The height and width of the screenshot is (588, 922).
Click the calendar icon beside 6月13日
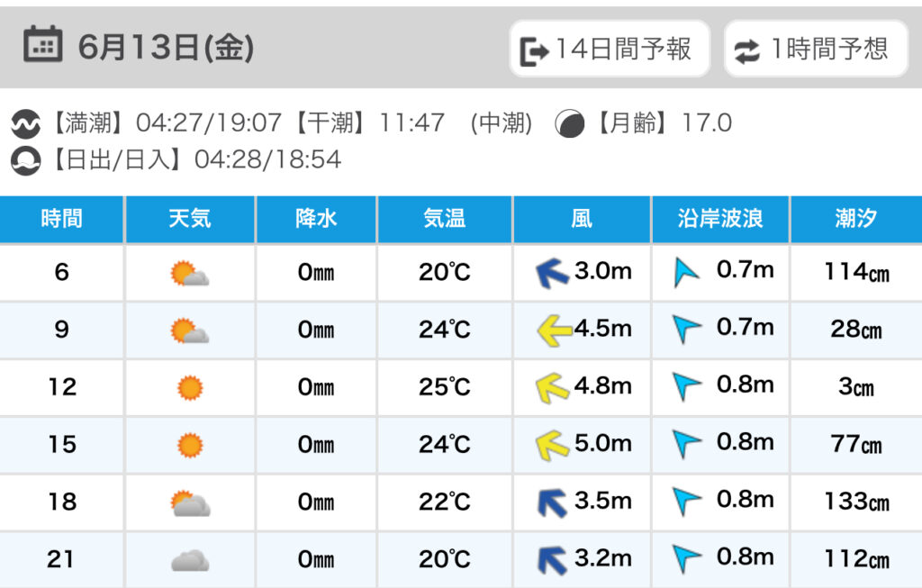coord(42,45)
